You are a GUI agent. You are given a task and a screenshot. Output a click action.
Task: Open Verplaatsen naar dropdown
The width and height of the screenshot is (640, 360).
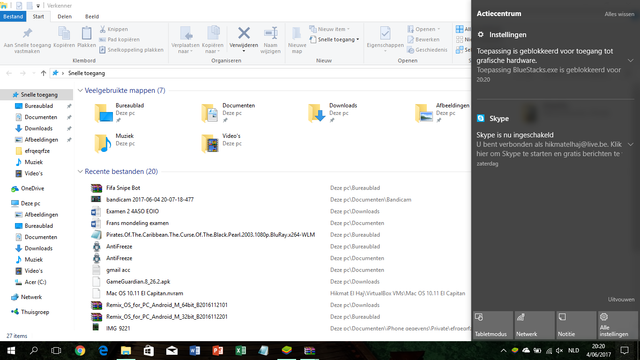point(185,40)
